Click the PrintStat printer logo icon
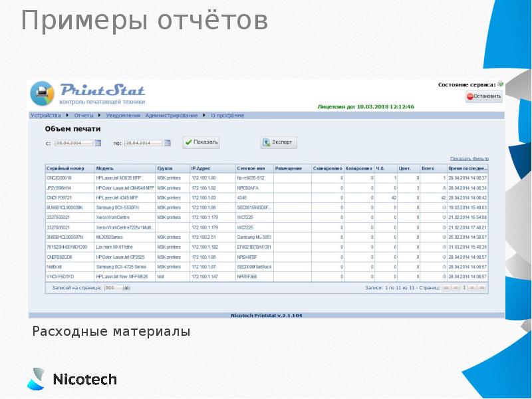Viewport: 532px width, 399px height. coord(42,92)
